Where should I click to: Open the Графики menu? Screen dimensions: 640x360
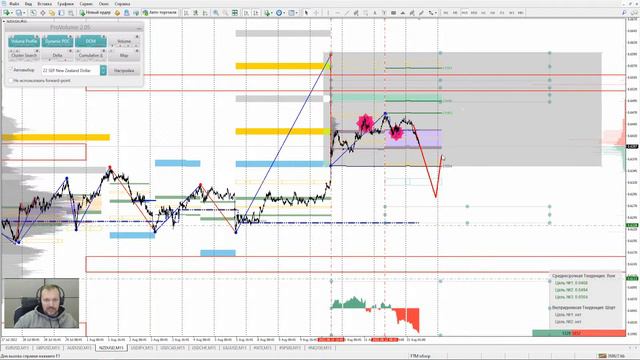(x=65, y=4)
